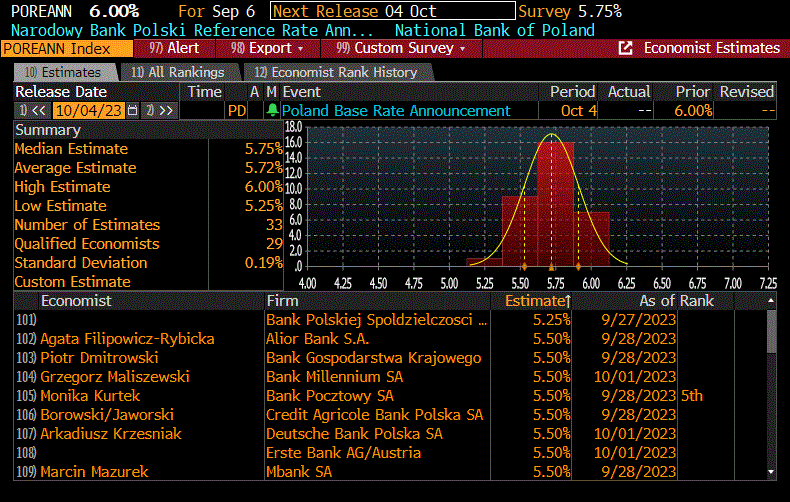
Task: Click firm Deutsche Bank Polska SA
Action: click(x=354, y=433)
